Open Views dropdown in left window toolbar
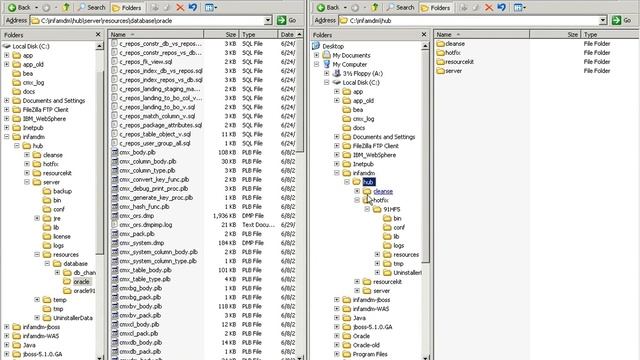Screen dimensions: 640x360 click(x=211, y=7)
